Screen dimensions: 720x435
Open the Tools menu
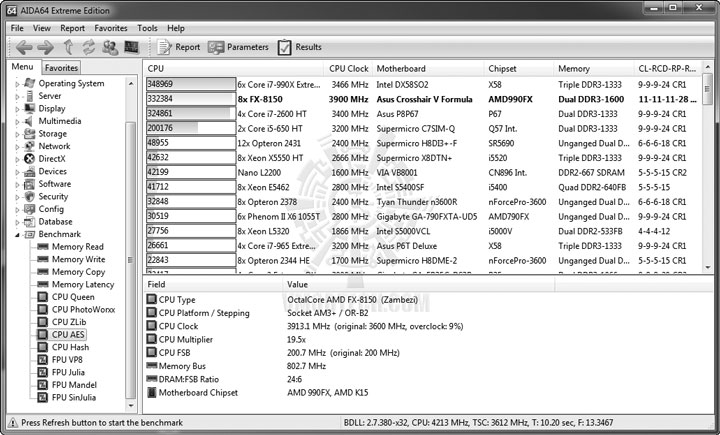pyautogui.click(x=147, y=28)
